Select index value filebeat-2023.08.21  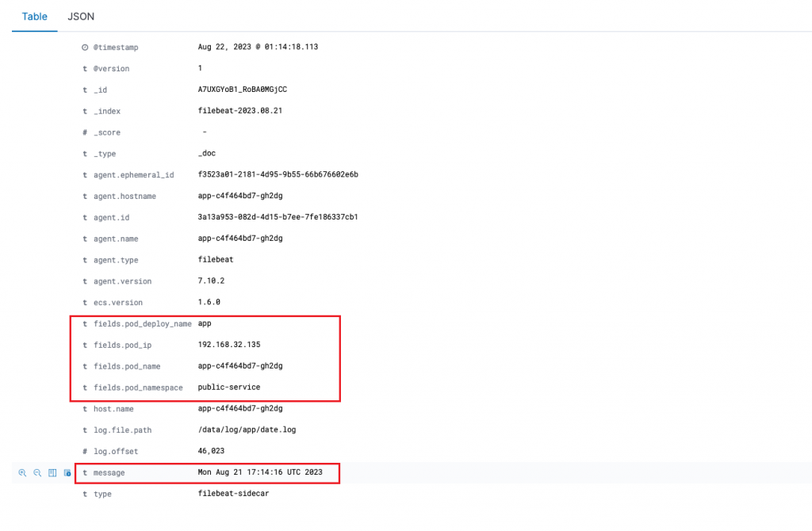pyautogui.click(x=240, y=110)
